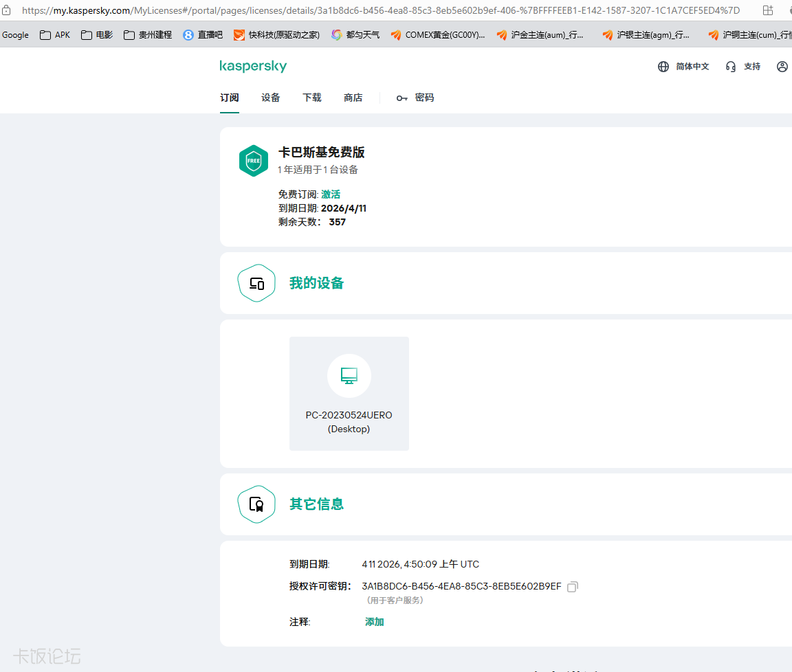Select the PC-20230524UERO (Desktop) device card

349,394
